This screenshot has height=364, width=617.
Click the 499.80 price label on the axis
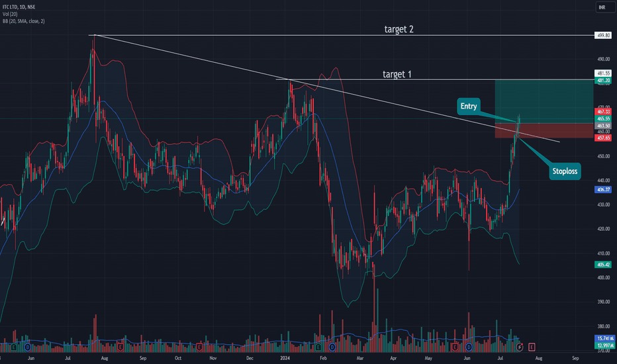click(x=602, y=35)
